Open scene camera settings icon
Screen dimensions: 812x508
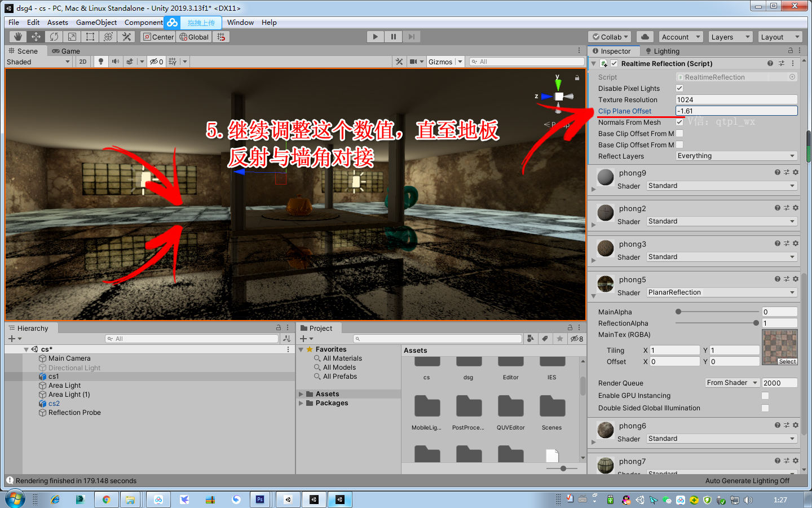[x=414, y=62]
